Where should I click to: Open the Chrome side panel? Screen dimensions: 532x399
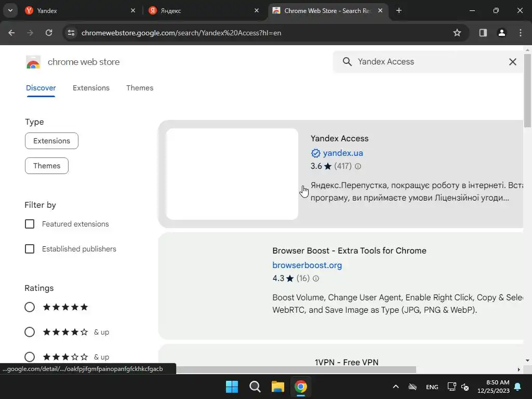click(483, 33)
